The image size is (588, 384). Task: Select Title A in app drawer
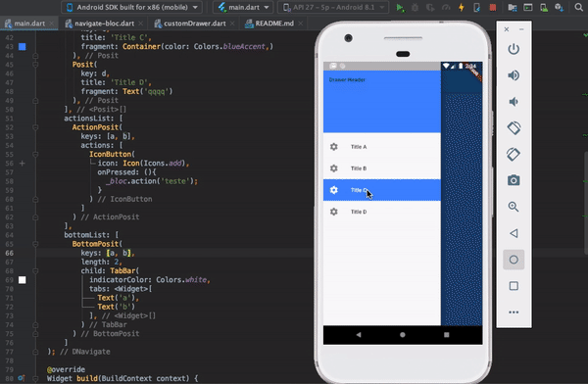point(382,147)
